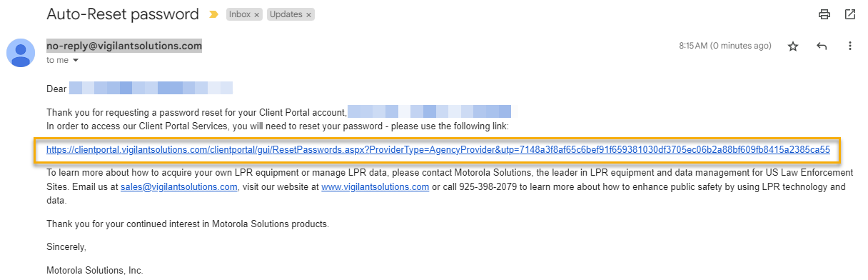Reply using the arrow icon
The height and width of the screenshot is (280, 868).
click(x=822, y=46)
